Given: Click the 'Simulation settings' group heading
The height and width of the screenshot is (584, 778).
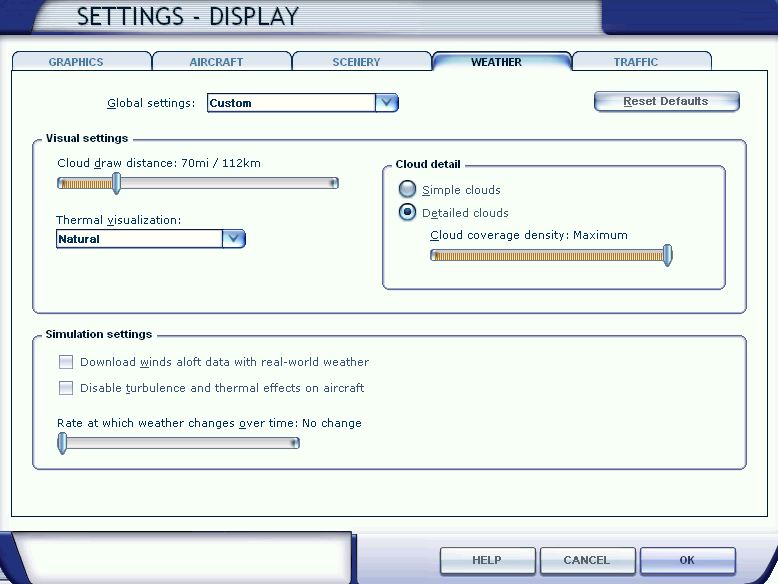Looking at the screenshot, I should (x=99, y=334).
